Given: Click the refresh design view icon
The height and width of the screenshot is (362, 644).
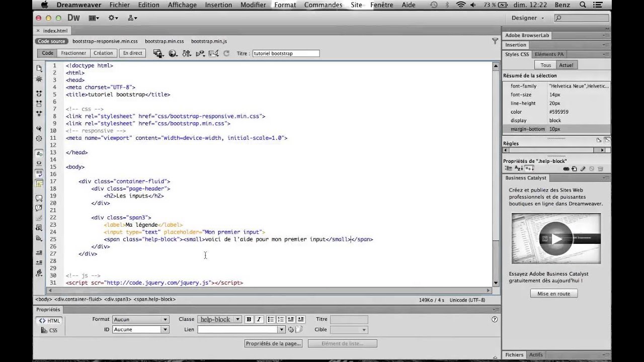Looking at the screenshot, I should [x=226, y=53].
